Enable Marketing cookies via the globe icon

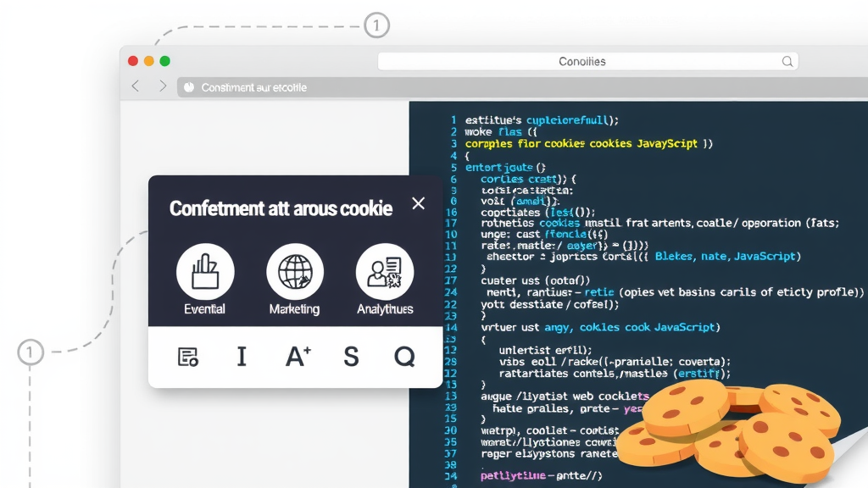(294, 271)
